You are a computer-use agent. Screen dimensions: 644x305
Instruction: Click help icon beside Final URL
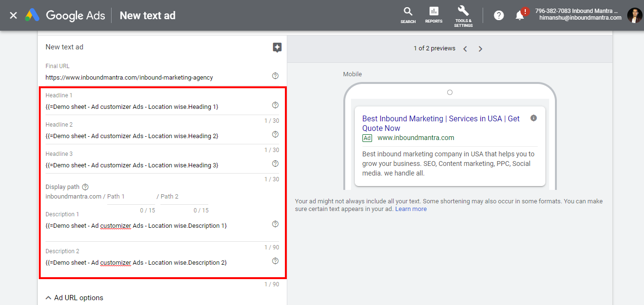pos(275,76)
